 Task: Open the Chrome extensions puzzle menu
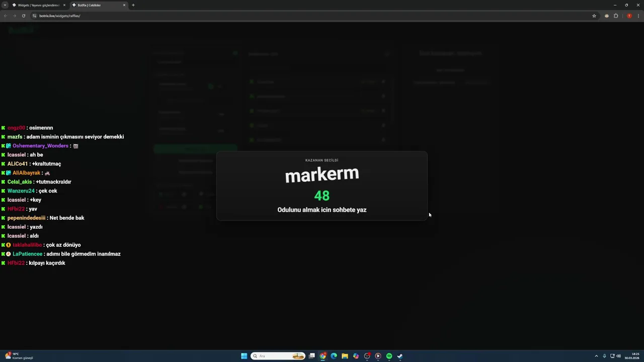coord(616,16)
